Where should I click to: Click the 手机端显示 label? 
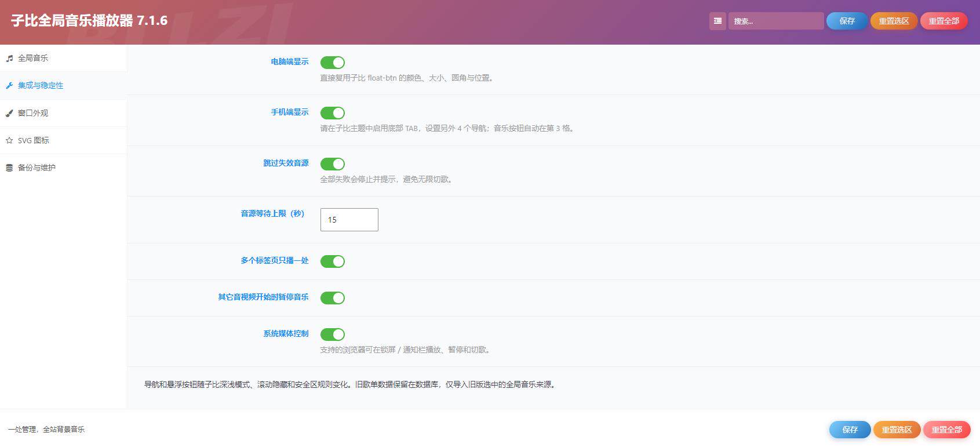tap(290, 112)
